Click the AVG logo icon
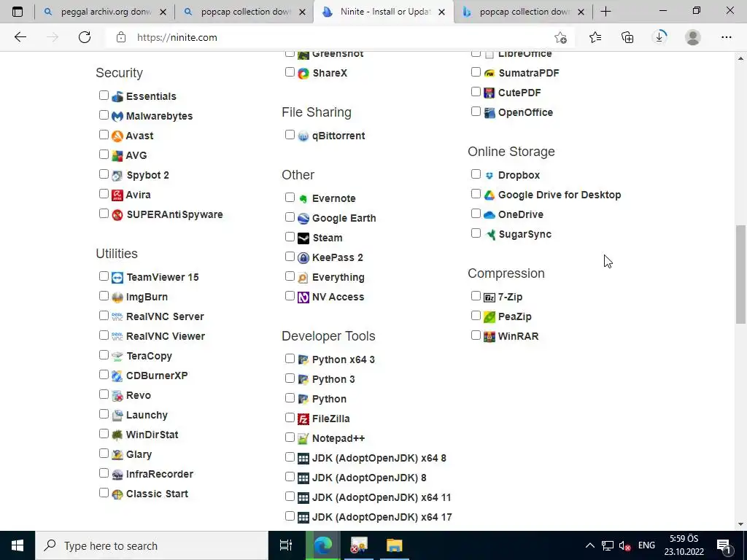Viewport: 747px width, 560px height. pyautogui.click(x=117, y=156)
